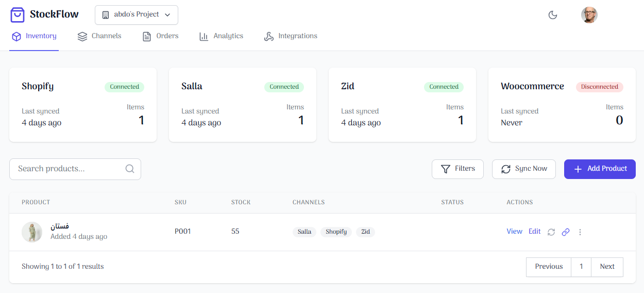Click the Salla channel tag in product row
Viewport: 644px width, 293px height.
tap(304, 232)
